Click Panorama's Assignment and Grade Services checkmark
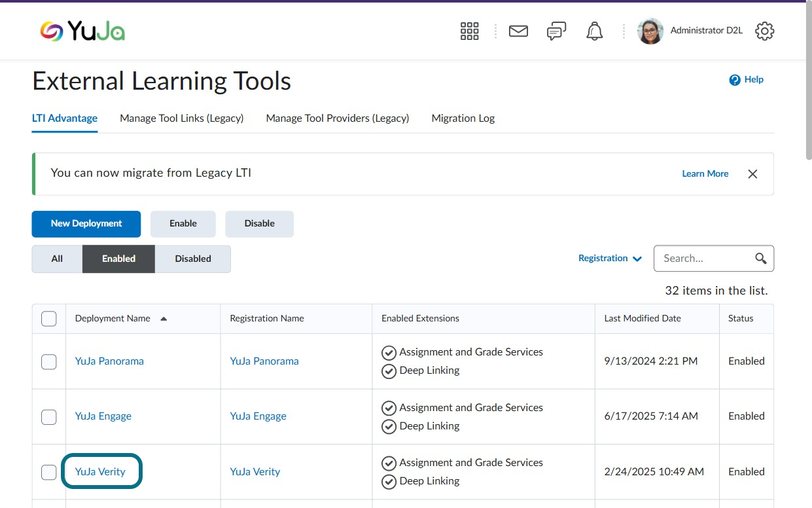812x508 pixels. point(389,353)
